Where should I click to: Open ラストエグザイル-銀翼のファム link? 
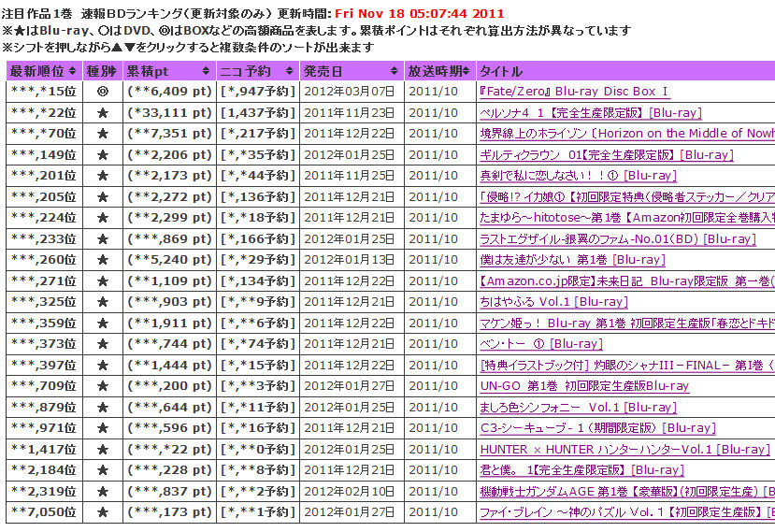[618, 238]
